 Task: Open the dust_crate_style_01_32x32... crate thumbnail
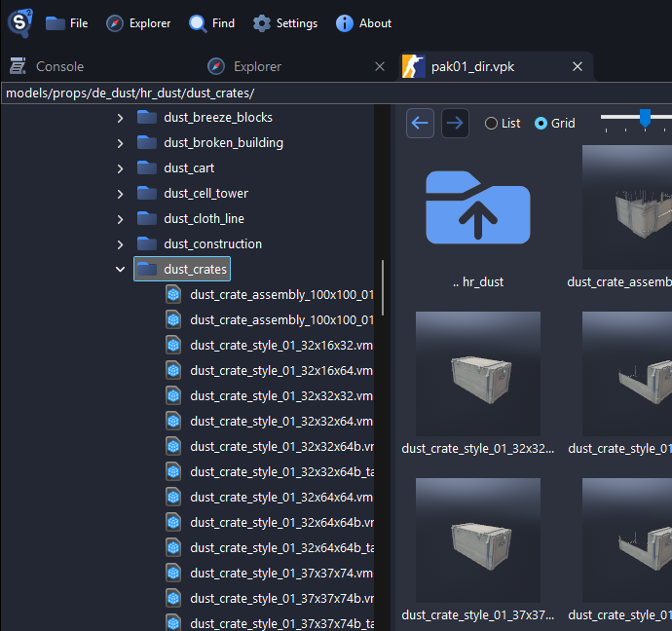click(x=478, y=374)
